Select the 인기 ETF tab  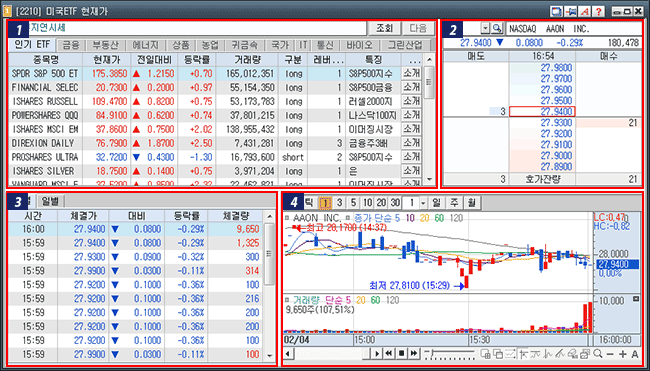pos(32,44)
